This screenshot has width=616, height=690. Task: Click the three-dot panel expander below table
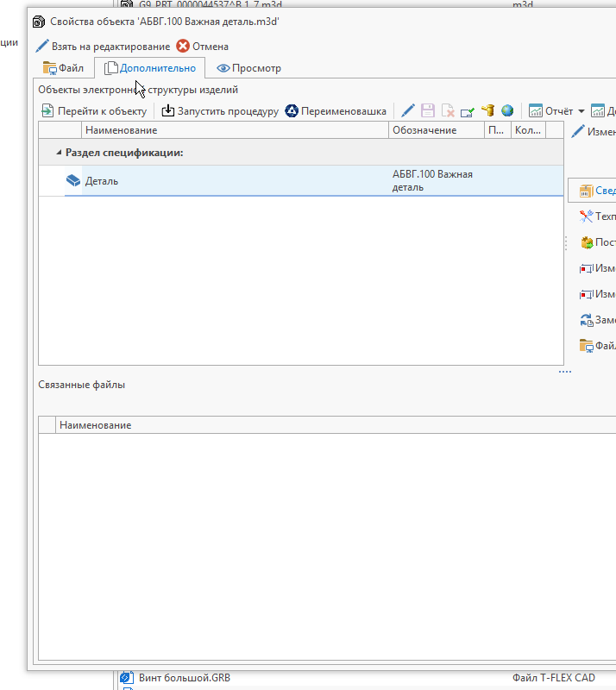pos(564,372)
